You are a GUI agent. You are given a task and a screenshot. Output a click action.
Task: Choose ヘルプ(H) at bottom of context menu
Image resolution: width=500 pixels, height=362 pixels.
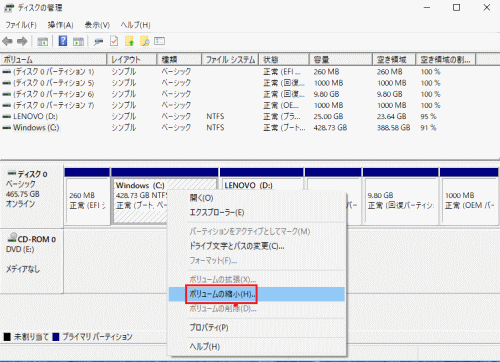(x=257, y=346)
